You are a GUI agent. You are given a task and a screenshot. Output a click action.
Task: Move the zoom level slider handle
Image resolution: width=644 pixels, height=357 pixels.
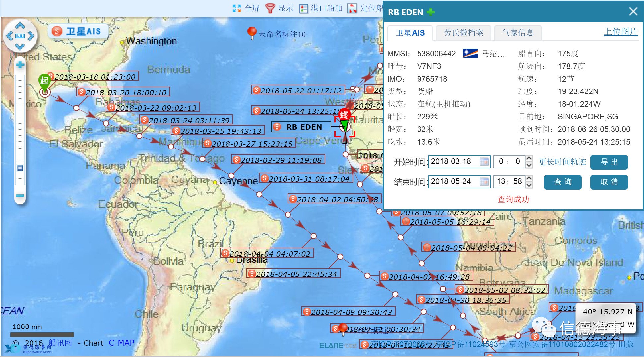pos(20,168)
